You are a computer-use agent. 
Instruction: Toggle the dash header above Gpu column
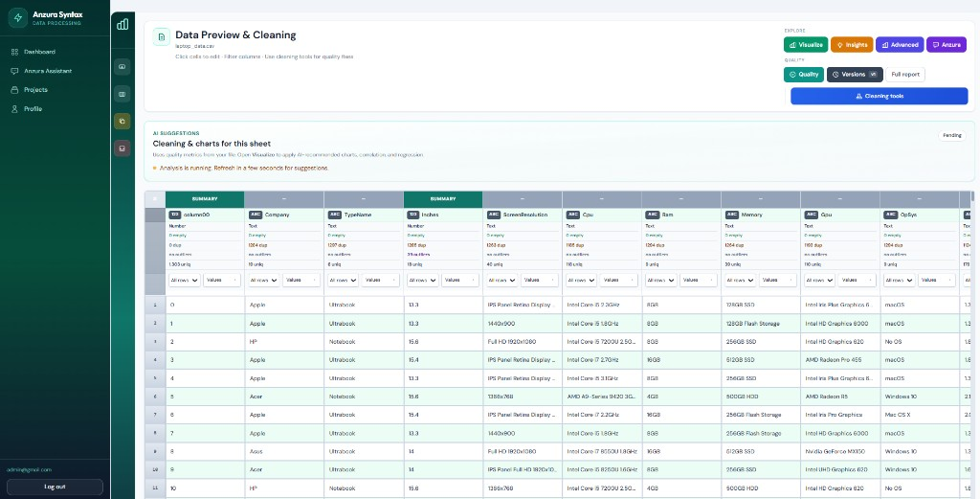click(x=840, y=199)
